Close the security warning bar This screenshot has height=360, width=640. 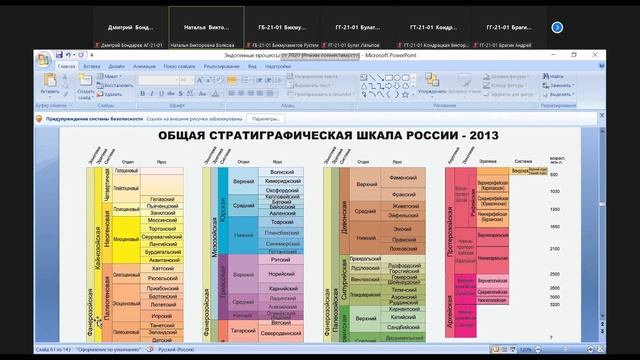601,116
